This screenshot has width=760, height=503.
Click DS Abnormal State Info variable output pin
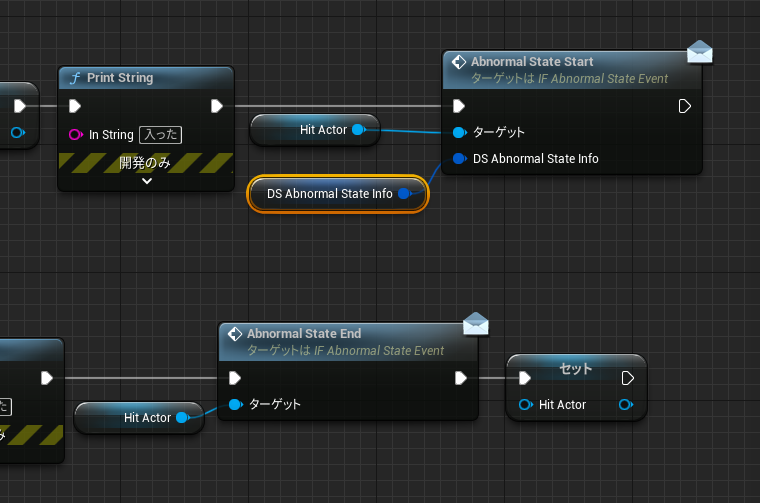click(x=405, y=194)
